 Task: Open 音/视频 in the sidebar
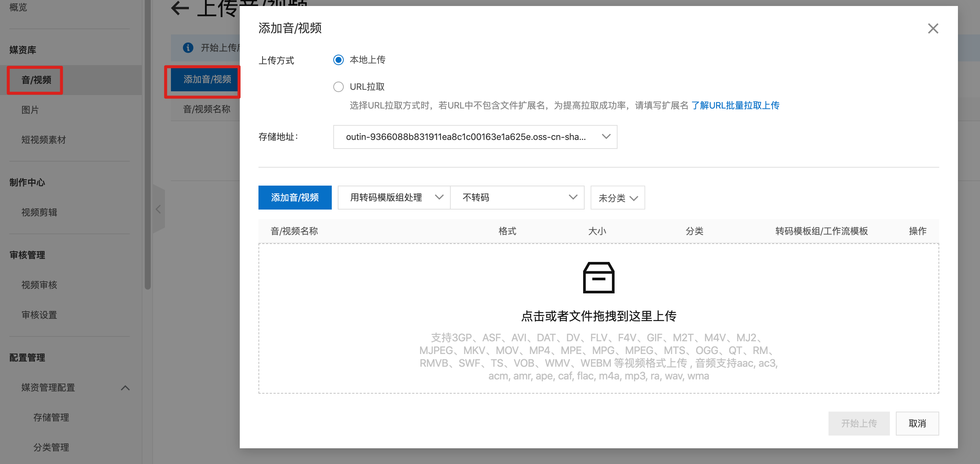coord(36,80)
